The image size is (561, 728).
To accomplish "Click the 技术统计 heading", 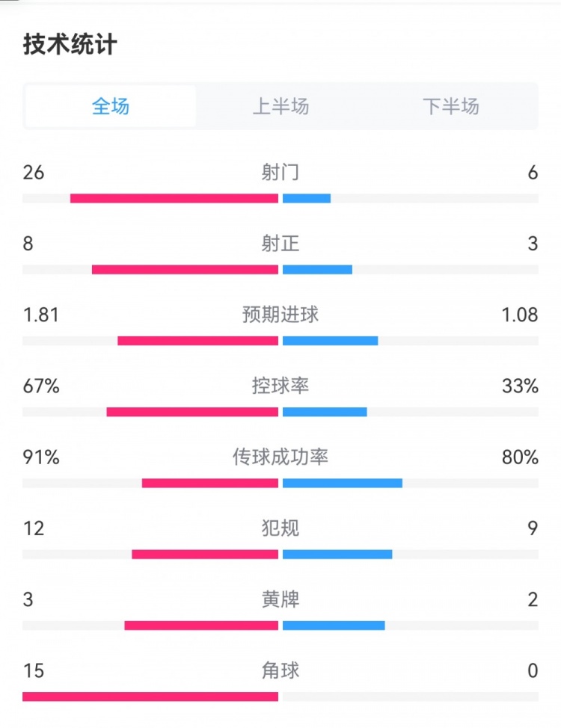I will click(70, 45).
